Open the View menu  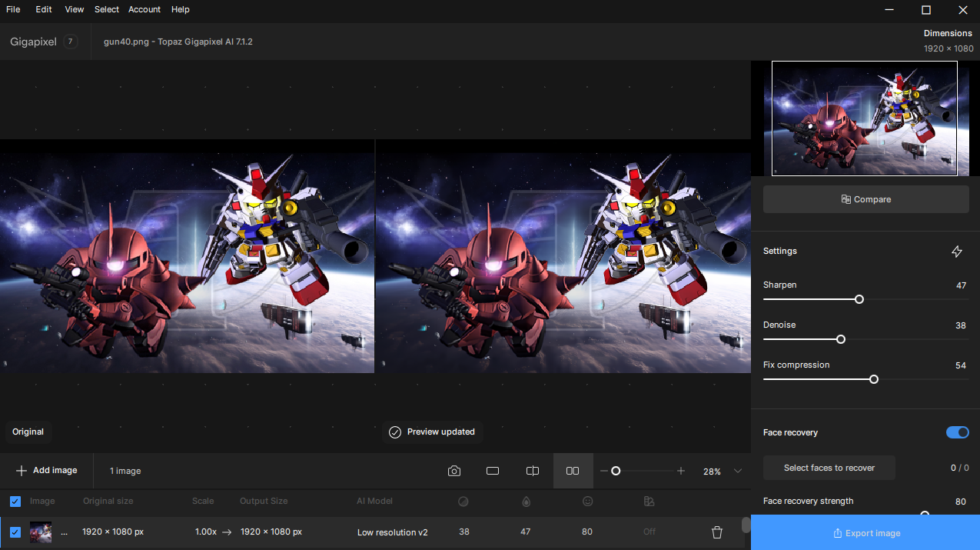[75, 9]
